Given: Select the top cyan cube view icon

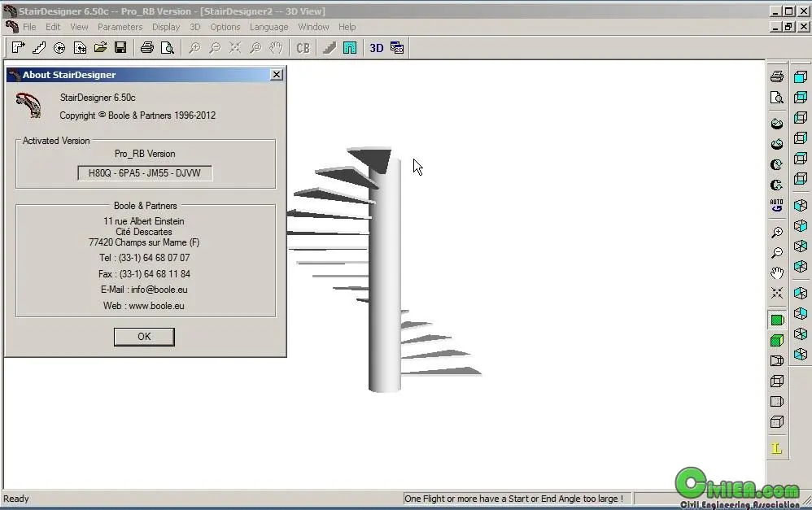Looking at the screenshot, I should pyautogui.click(x=801, y=76).
